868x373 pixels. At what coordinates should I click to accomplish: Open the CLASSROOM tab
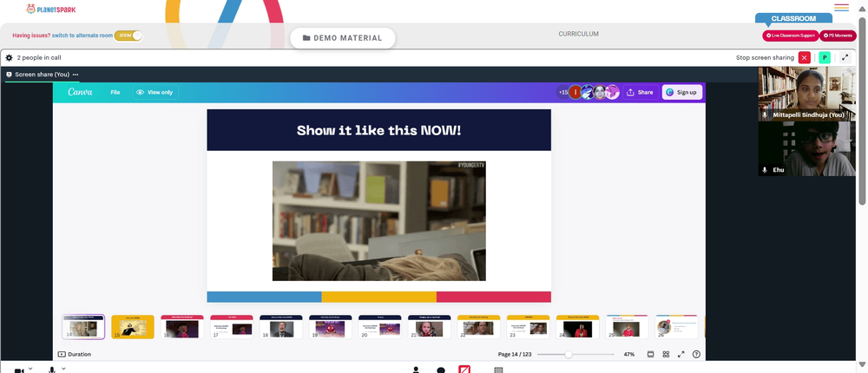click(x=793, y=18)
